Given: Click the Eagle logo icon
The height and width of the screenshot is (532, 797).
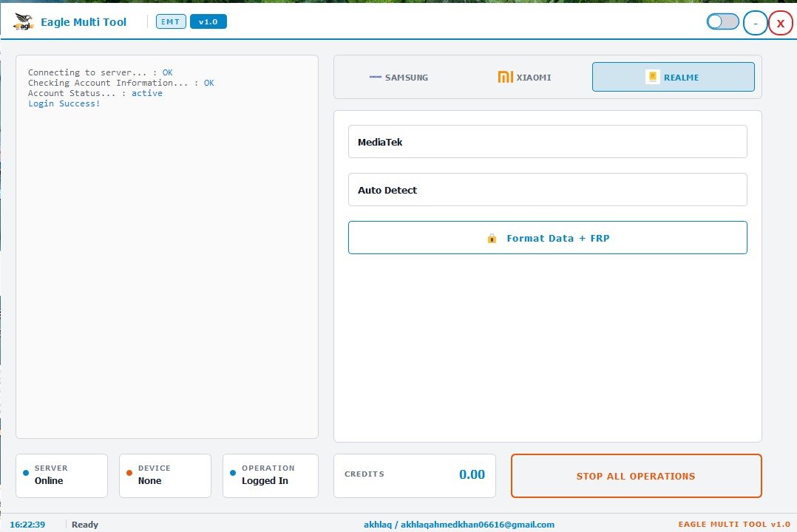Looking at the screenshot, I should pos(24,22).
